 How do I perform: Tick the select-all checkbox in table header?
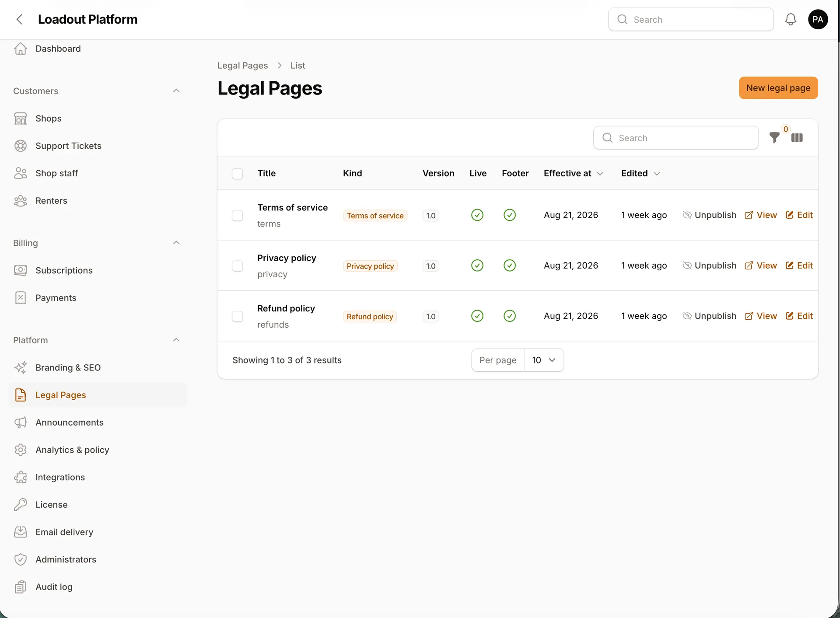(x=237, y=174)
